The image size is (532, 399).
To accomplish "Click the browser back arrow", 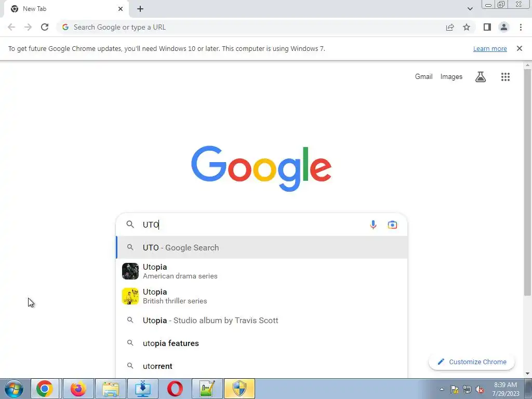I will coord(11,27).
